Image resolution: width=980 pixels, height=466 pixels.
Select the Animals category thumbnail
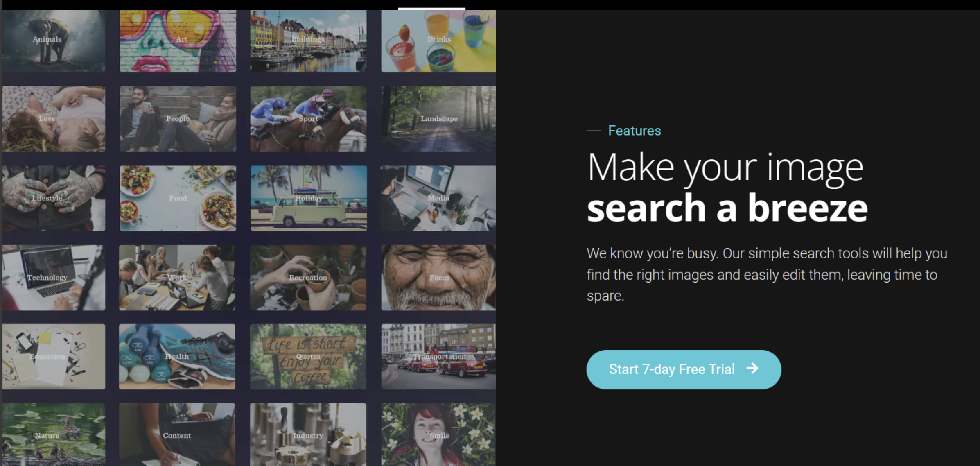pos(54,41)
